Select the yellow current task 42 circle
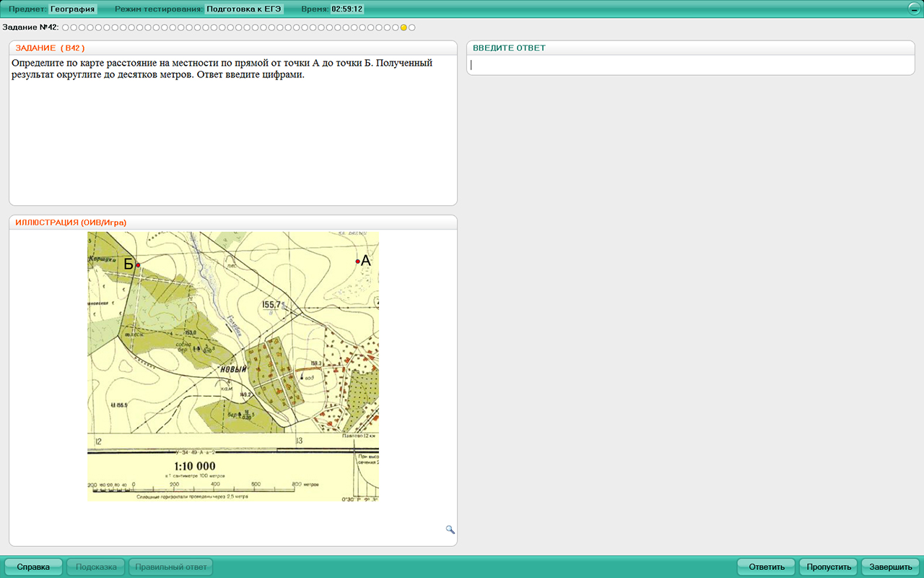 [404, 27]
